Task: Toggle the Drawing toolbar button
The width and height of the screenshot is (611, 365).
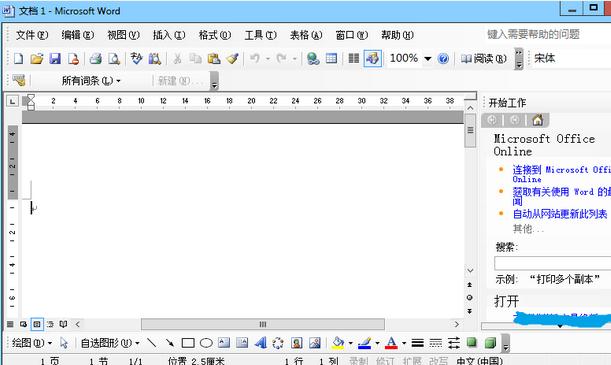Action: [x=372, y=58]
